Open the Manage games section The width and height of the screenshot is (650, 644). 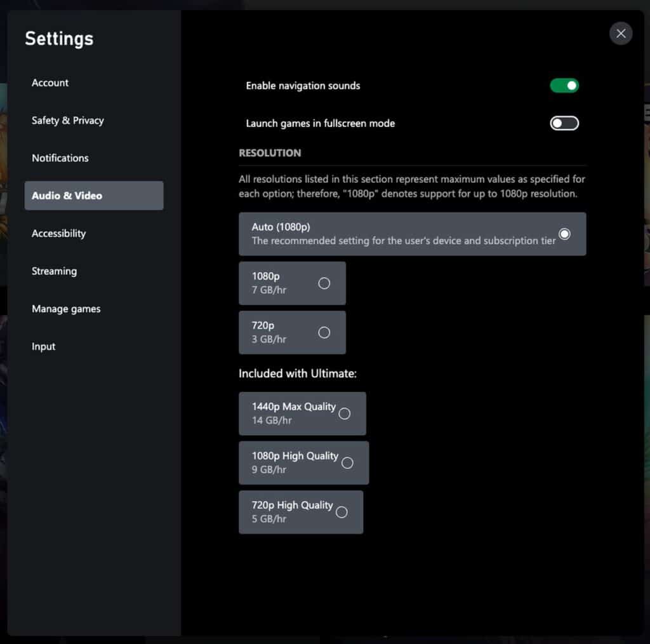(x=66, y=309)
